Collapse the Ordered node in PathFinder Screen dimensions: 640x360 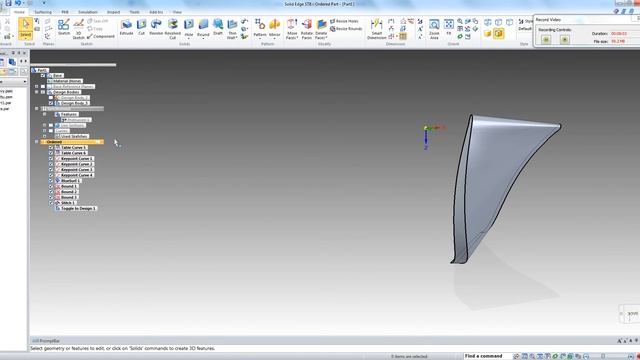tap(37, 142)
